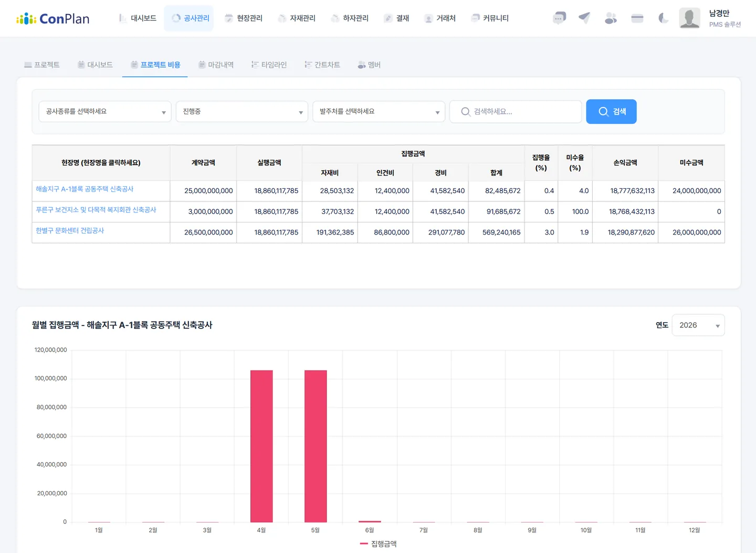Click the 미수금액 column header
The width and height of the screenshot is (756, 553).
click(x=691, y=163)
